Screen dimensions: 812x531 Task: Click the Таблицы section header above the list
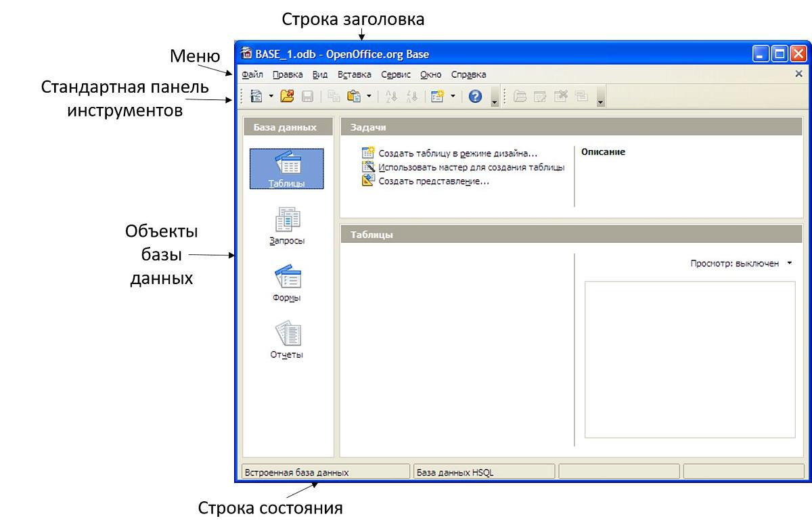pyautogui.click(x=571, y=235)
